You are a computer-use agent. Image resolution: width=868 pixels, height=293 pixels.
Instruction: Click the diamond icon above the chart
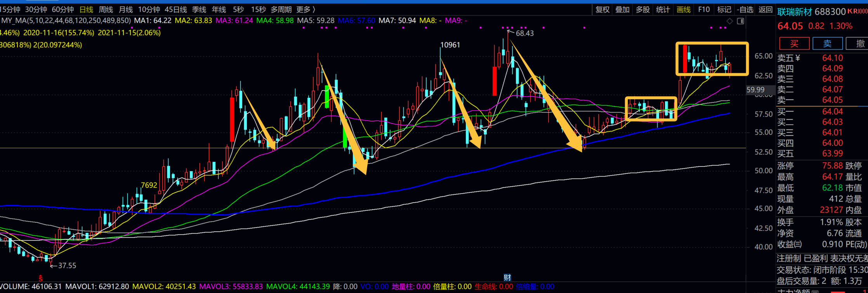[730, 21]
